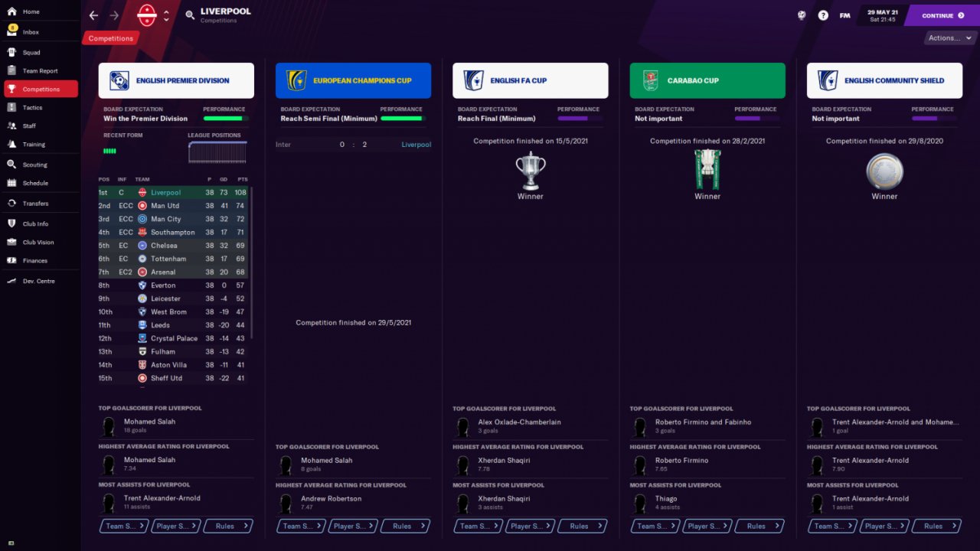Image resolution: width=980 pixels, height=551 pixels.
Task: Click the European Champions Cup logo
Action: pos(296,80)
